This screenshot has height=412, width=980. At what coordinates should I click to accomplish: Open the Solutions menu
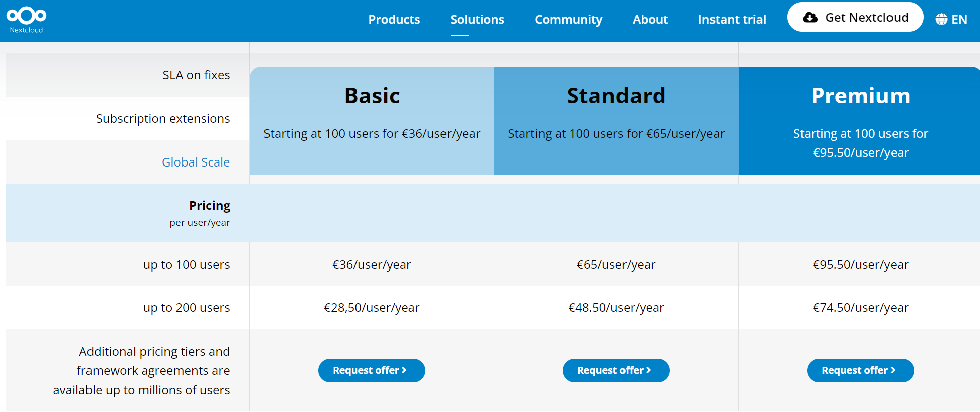point(477,20)
